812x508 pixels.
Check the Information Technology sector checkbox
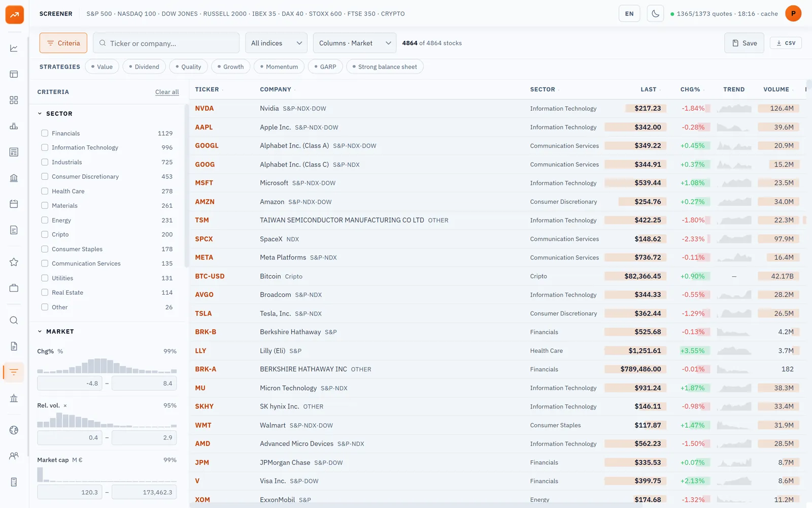[45, 147]
